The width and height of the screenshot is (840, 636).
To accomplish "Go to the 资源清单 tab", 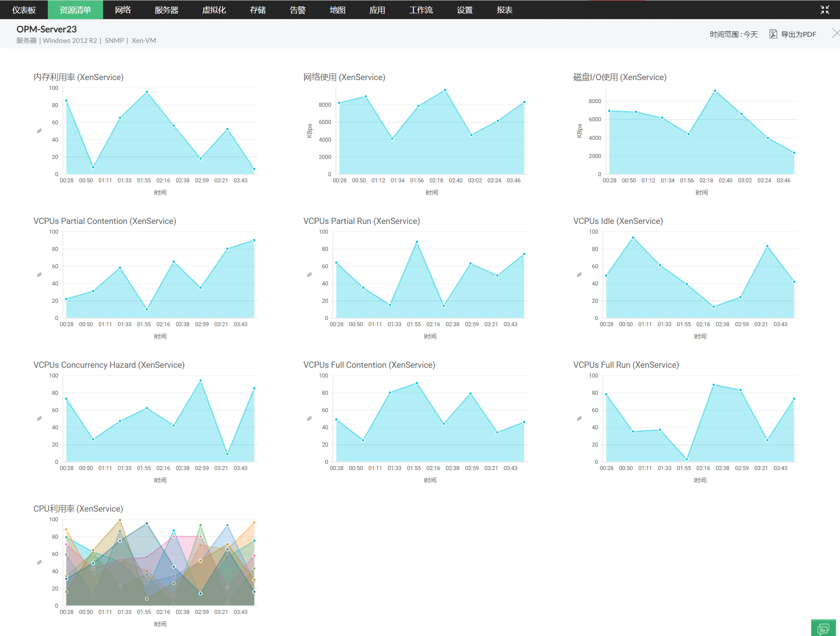I will (x=75, y=10).
